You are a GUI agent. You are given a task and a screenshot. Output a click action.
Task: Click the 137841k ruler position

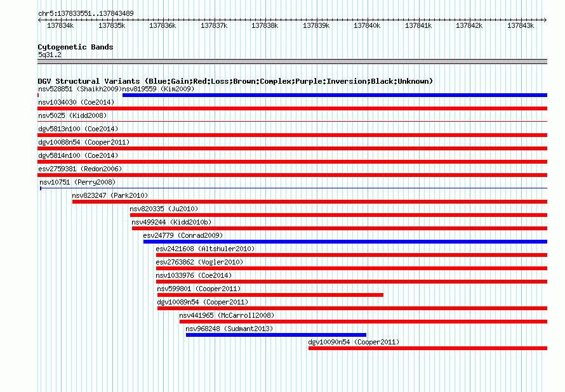click(418, 25)
